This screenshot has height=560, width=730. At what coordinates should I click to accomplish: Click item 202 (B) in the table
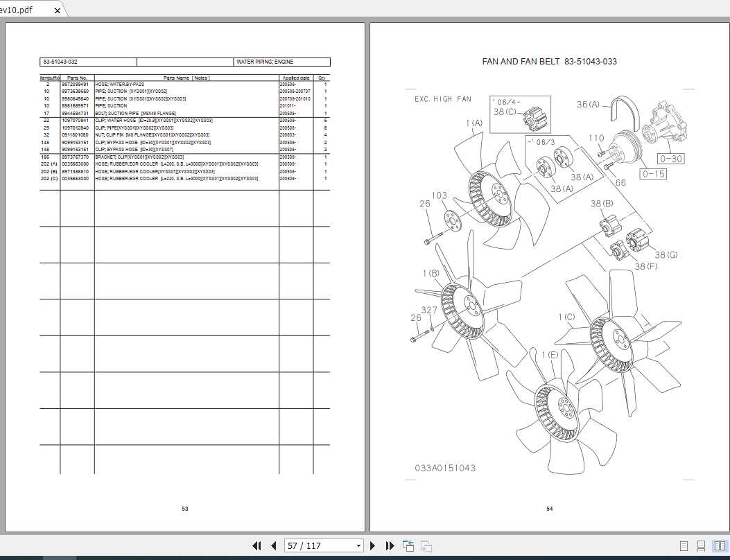[x=49, y=171]
